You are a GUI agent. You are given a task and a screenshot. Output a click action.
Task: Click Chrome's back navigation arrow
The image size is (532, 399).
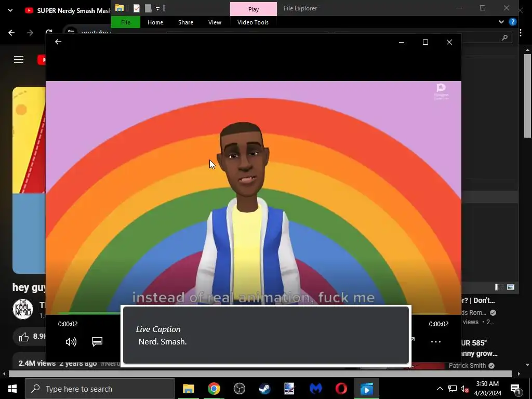[11, 33]
